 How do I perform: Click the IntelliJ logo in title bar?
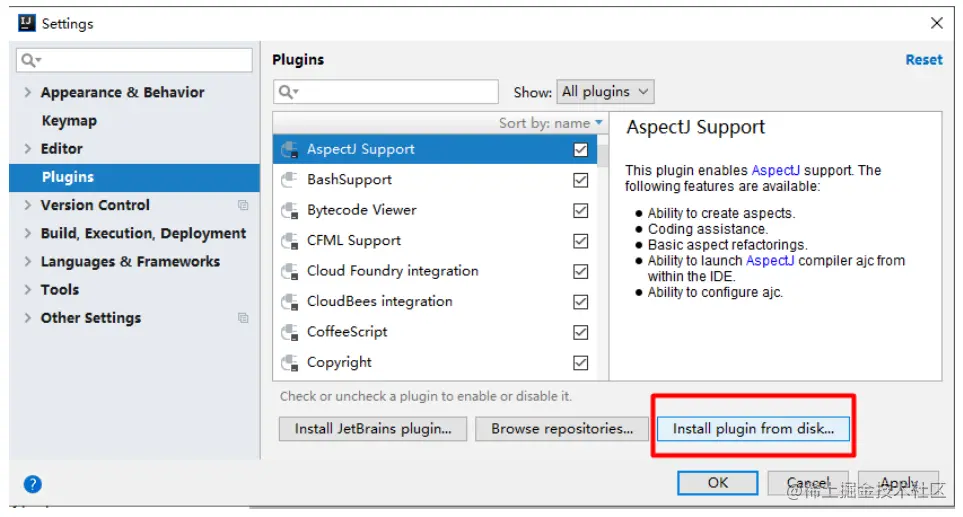[27, 23]
